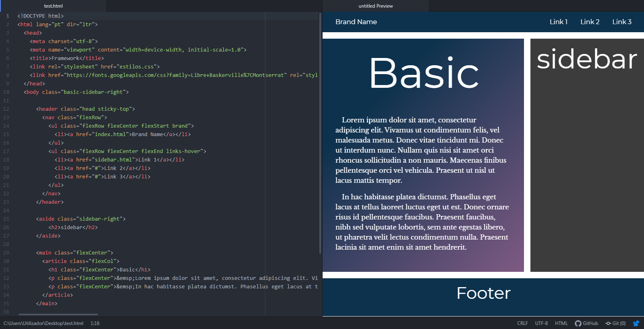Screen dimensions: 644x329
Task: Click the 'Lorem ipsum dolor sit amet' paragraph
Action: 421,150
